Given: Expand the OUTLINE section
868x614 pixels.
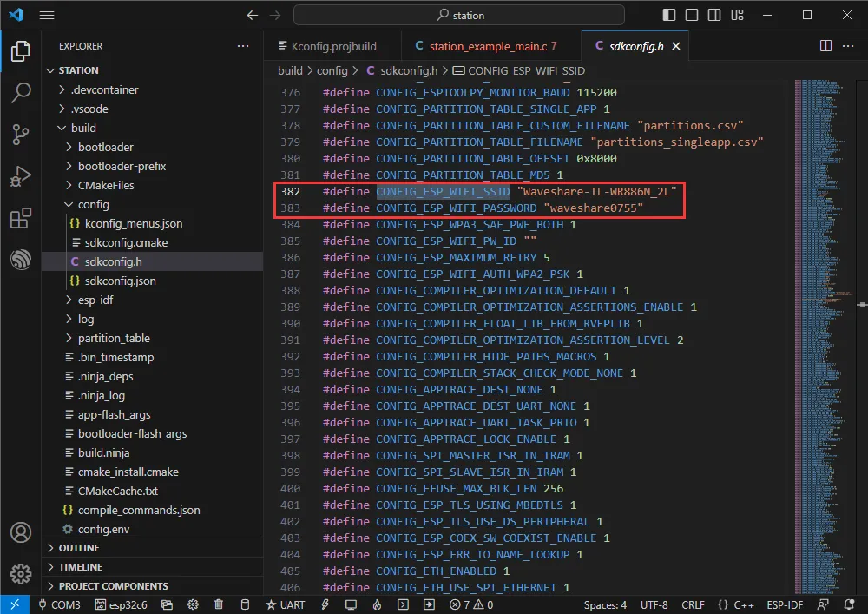Looking at the screenshot, I should (x=78, y=548).
